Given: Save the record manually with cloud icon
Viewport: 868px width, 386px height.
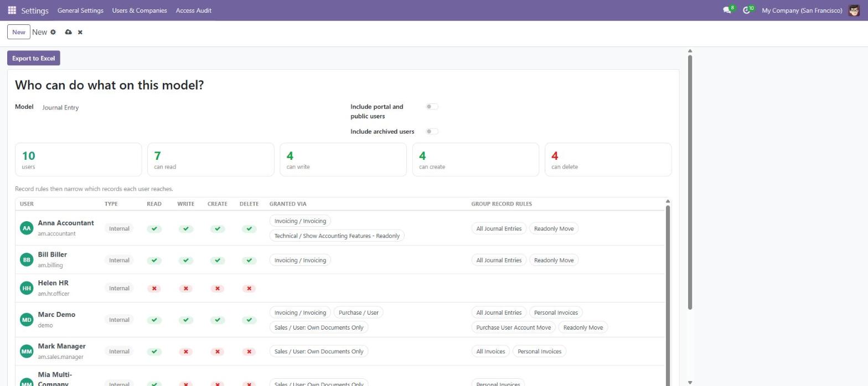Looking at the screenshot, I should pyautogui.click(x=68, y=32).
